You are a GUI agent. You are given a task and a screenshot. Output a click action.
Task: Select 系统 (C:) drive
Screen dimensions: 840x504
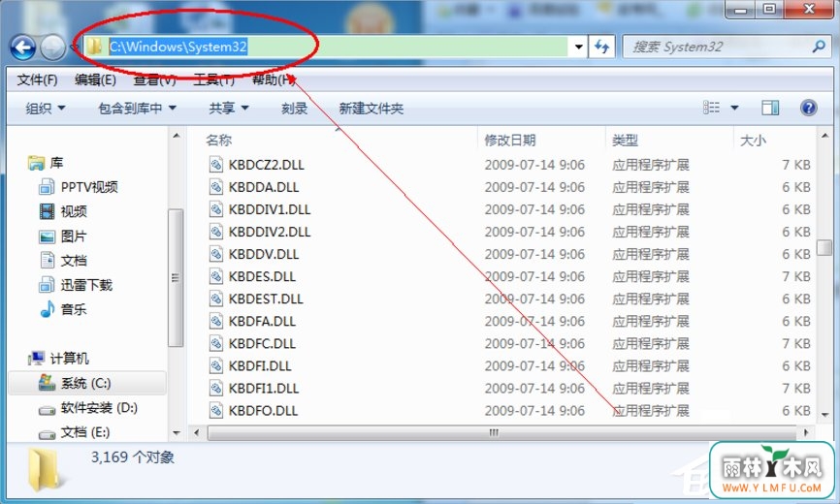[x=87, y=383]
